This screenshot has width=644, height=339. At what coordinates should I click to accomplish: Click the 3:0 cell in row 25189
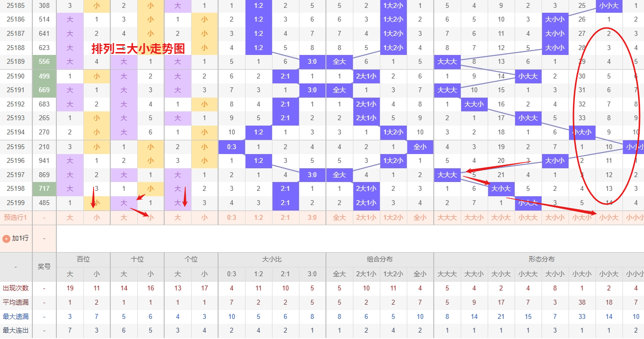(x=312, y=62)
